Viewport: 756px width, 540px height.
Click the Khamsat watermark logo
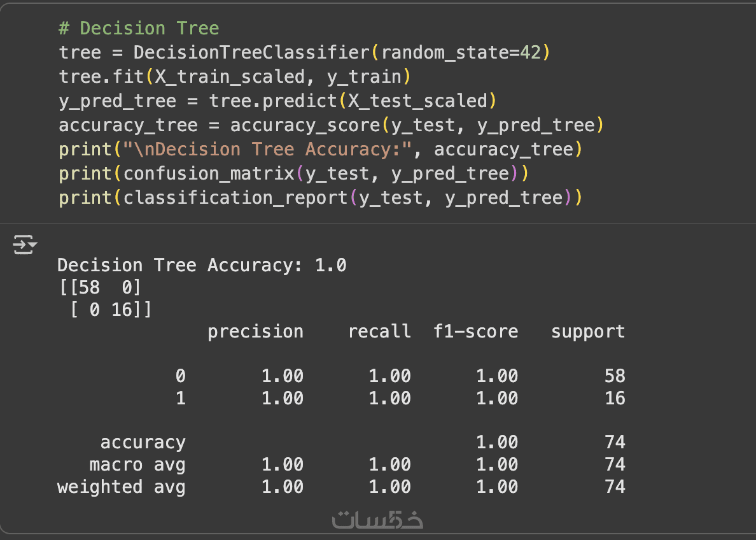(x=378, y=520)
